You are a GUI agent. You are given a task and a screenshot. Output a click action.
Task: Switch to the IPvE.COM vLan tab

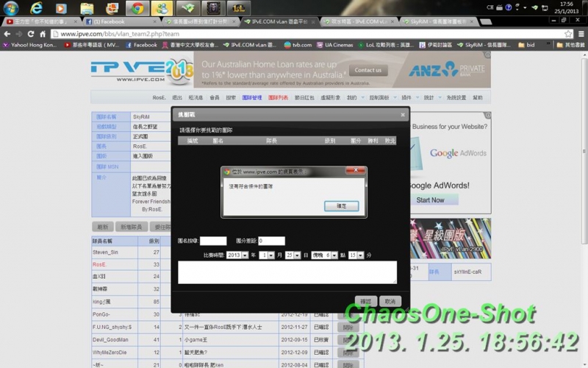tap(279, 22)
